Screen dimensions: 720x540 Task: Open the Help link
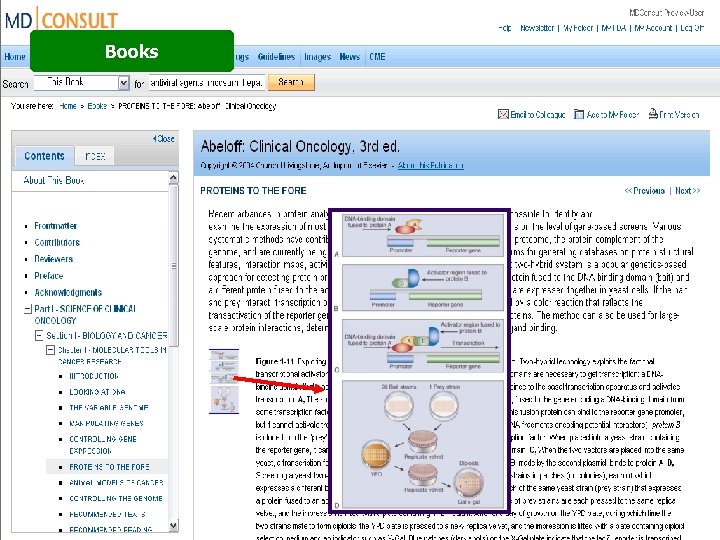505,28
